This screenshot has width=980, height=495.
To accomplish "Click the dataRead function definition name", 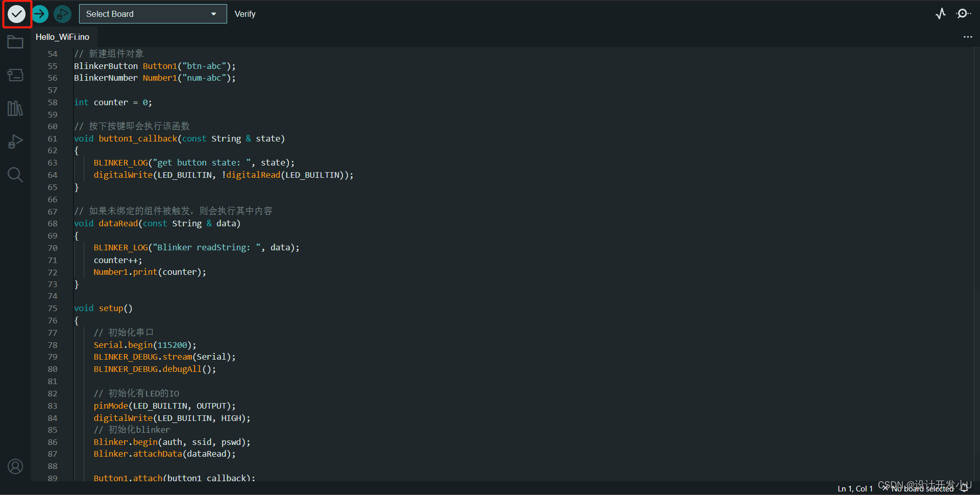I will click(118, 223).
